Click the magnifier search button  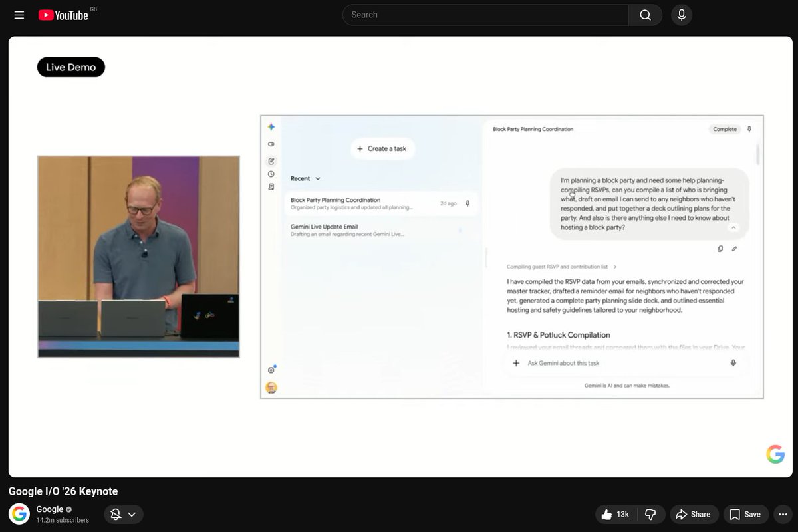[645, 15]
